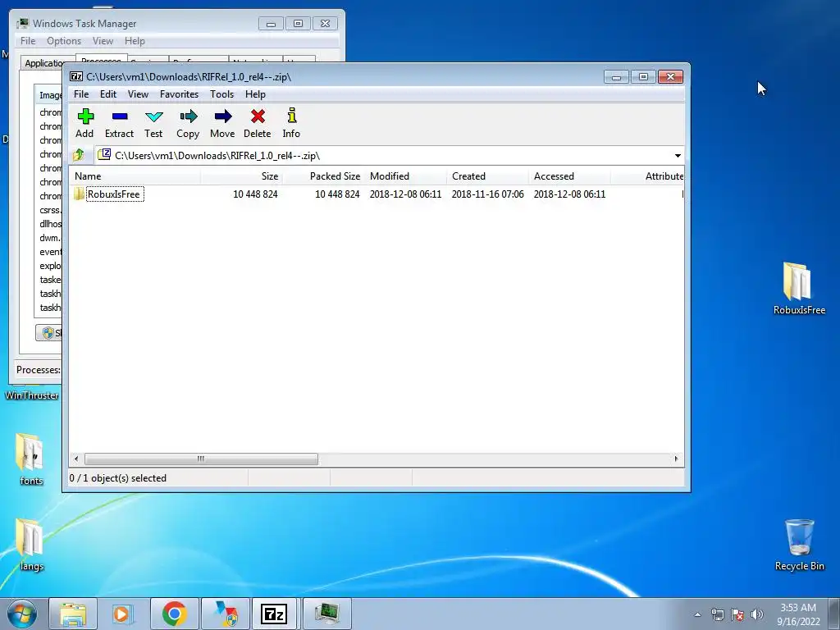Screen dimensions: 840x630
Task: Launch Windows Media Player from taskbar
Action: click(123, 614)
